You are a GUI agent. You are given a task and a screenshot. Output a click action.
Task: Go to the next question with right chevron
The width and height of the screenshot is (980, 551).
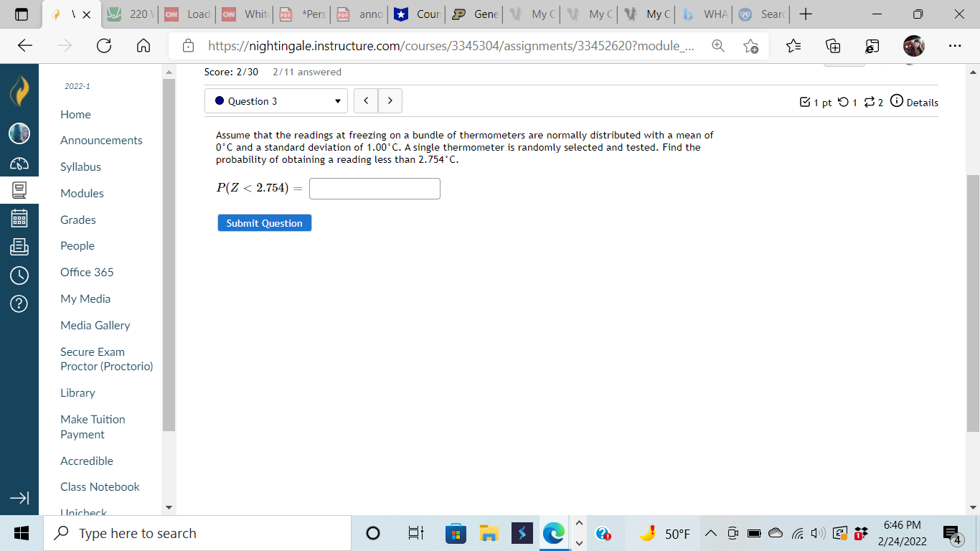click(x=390, y=100)
